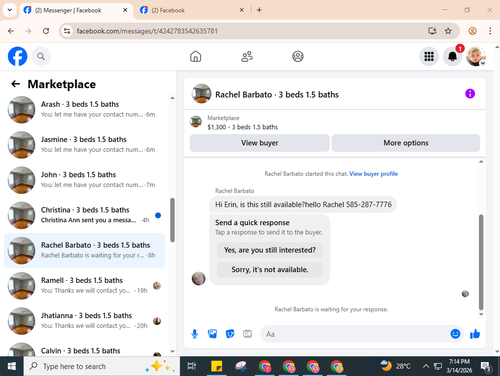500x376 pixels.
Task: Open the Facebook logo home link
Action: click(x=17, y=56)
